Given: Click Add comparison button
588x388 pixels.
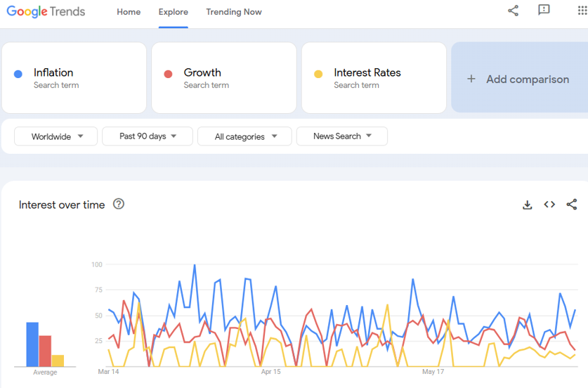Looking at the screenshot, I should (519, 77).
